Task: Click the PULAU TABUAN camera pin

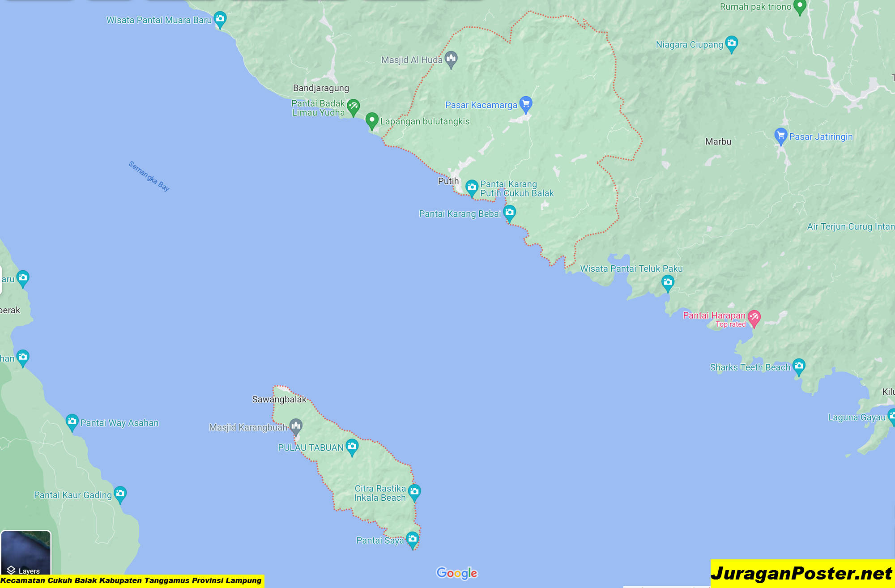Action: (352, 447)
